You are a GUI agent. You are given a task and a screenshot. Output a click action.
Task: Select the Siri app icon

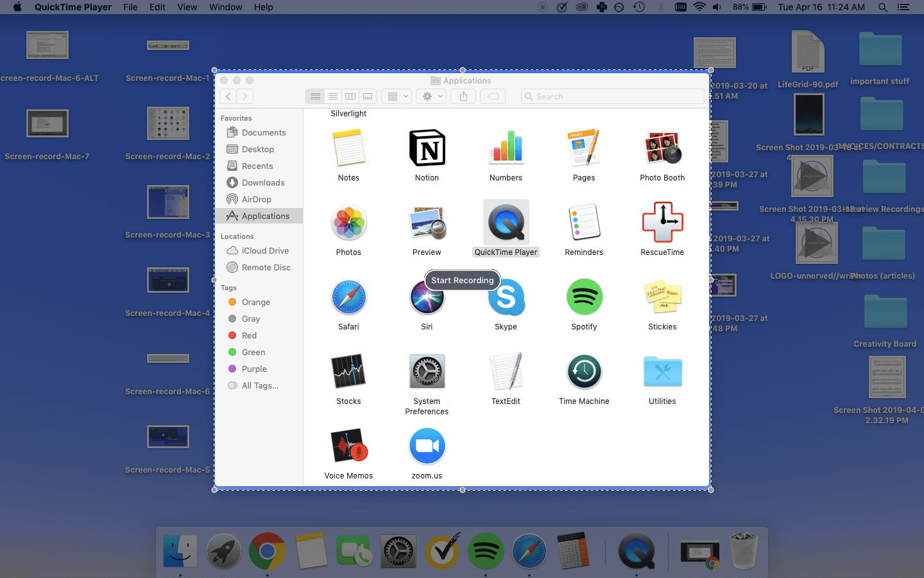(427, 299)
